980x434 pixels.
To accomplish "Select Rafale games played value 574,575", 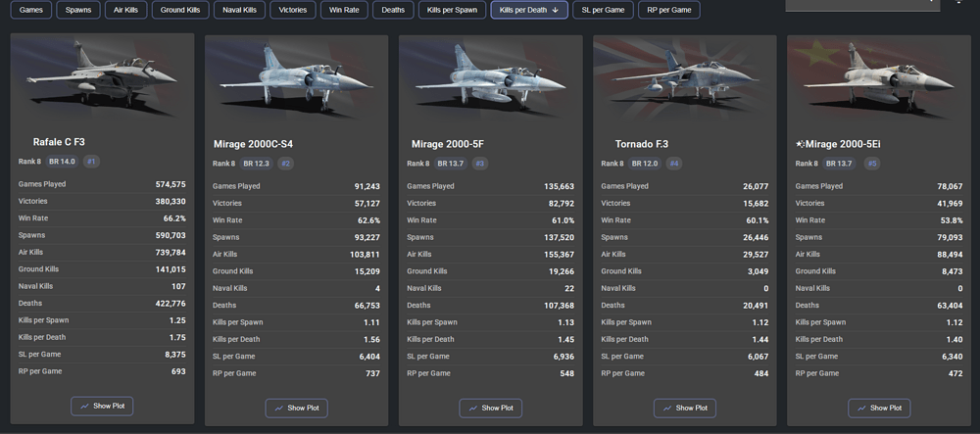I will tap(171, 184).
